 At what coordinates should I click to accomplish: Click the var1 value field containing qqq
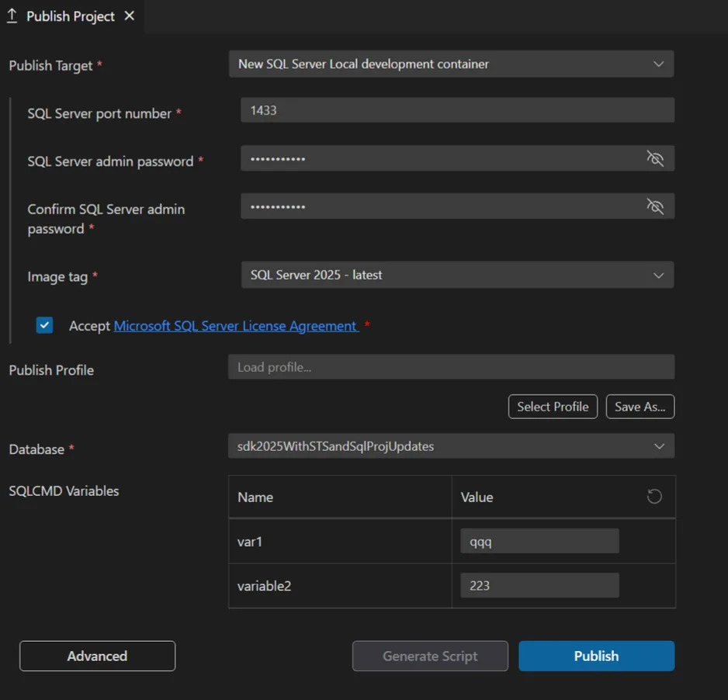pyautogui.click(x=539, y=541)
